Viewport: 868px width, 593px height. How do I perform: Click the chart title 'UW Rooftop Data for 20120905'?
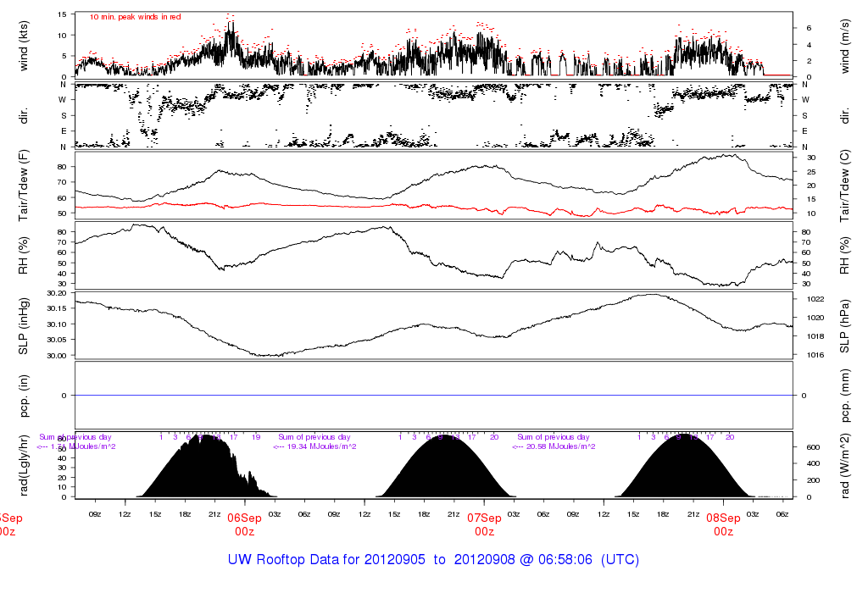pos(326,559)
